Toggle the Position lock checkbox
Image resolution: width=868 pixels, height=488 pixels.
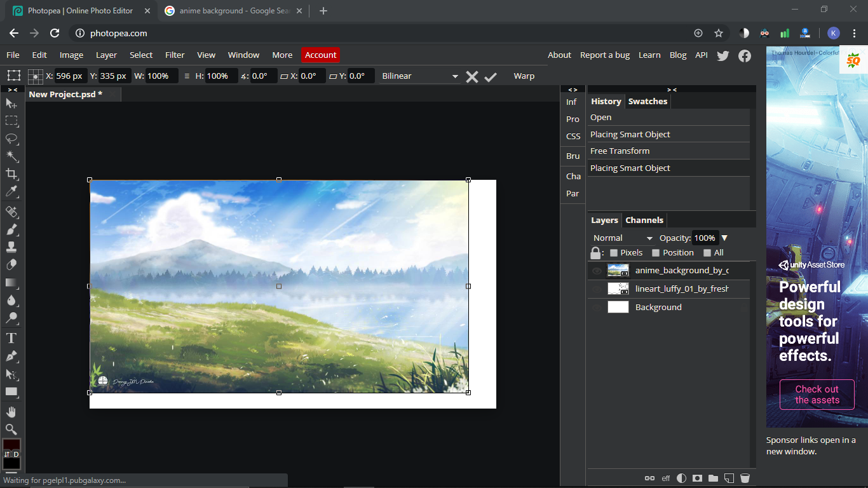pyautogui.click(x=656, y=253)
